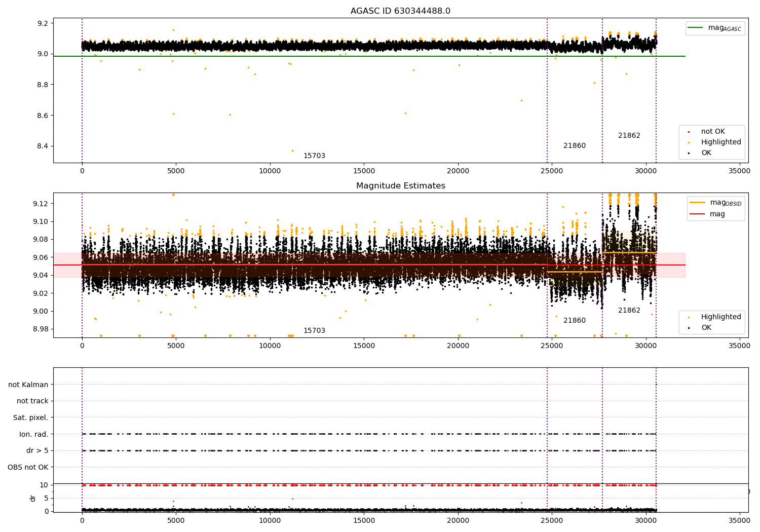This screenshot has width=760, height=532.
Task: Click the 'not Kalman' row label
Action: (28, 385)
